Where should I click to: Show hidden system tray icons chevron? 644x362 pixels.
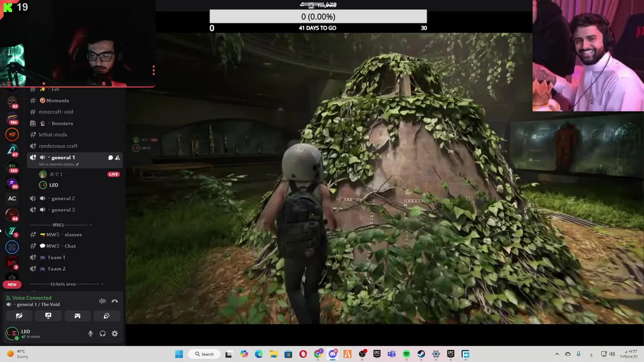coord(557,354)
